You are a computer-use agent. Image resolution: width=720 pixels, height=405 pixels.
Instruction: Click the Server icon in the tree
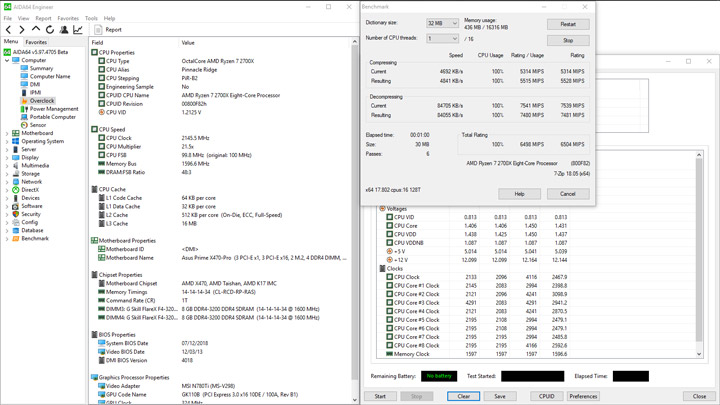point(16,149)
